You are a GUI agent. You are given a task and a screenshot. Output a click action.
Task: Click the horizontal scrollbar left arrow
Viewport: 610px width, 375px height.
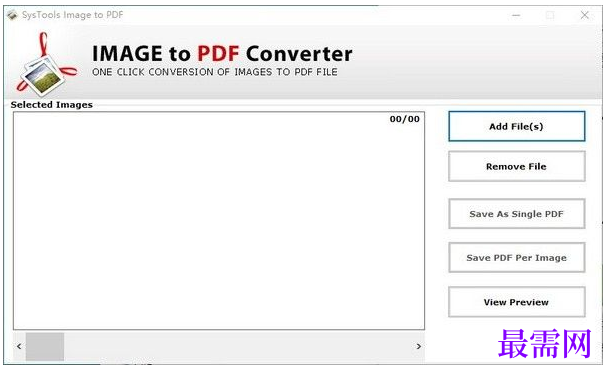tap(19, 346)
